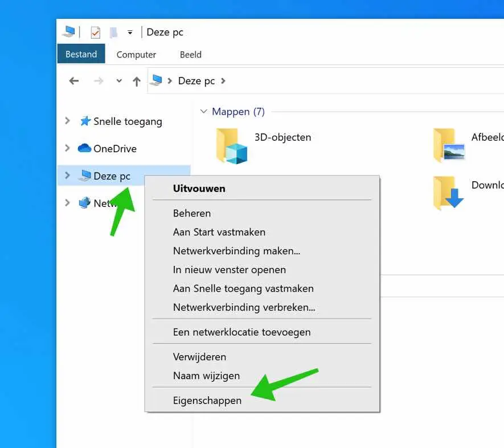Open the Downloads folder icon

pyautogui.click(x=448, y=193)
